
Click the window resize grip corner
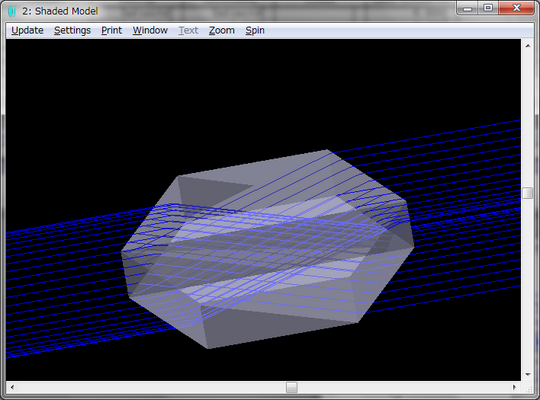click(529, 389)
